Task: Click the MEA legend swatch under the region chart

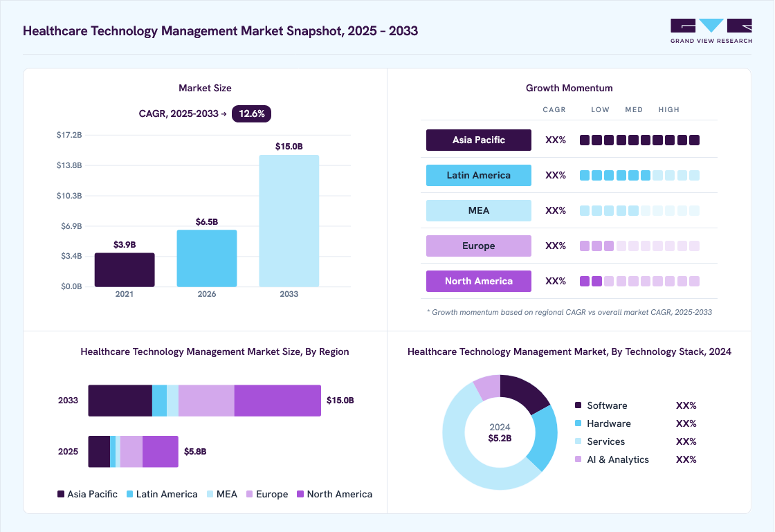Action: tap(210, 494)
